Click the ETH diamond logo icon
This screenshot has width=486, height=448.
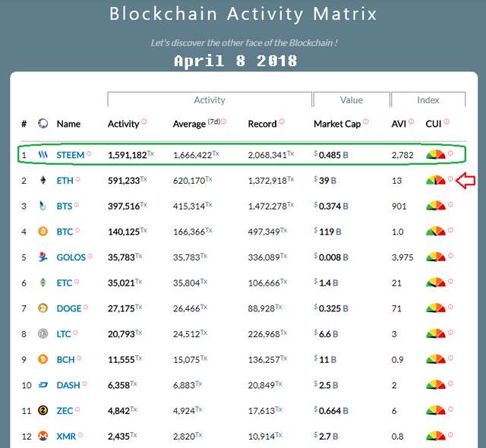coord(43,180)
